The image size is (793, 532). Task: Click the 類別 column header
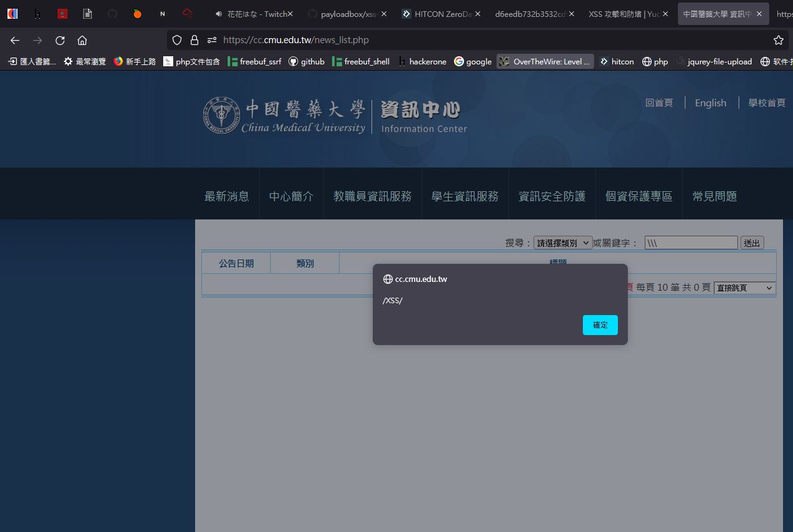pos(305,263)
